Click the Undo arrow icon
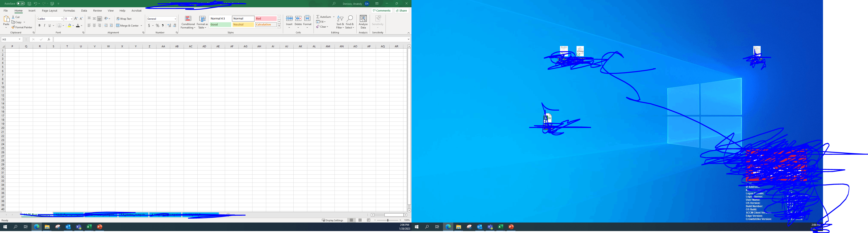 [35, 3]
